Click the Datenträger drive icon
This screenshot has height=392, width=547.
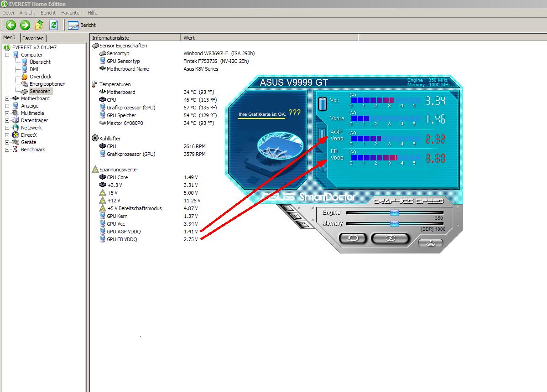click(16, 120)
